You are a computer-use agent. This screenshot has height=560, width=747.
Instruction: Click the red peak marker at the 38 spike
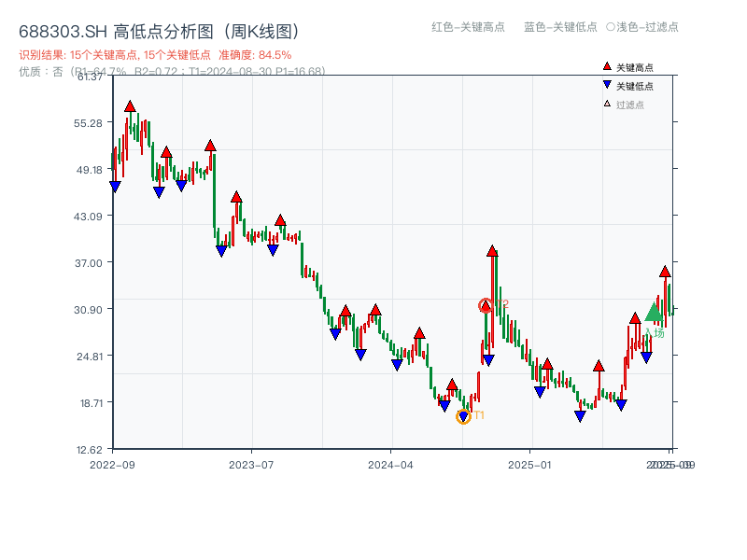click(492, 251)
